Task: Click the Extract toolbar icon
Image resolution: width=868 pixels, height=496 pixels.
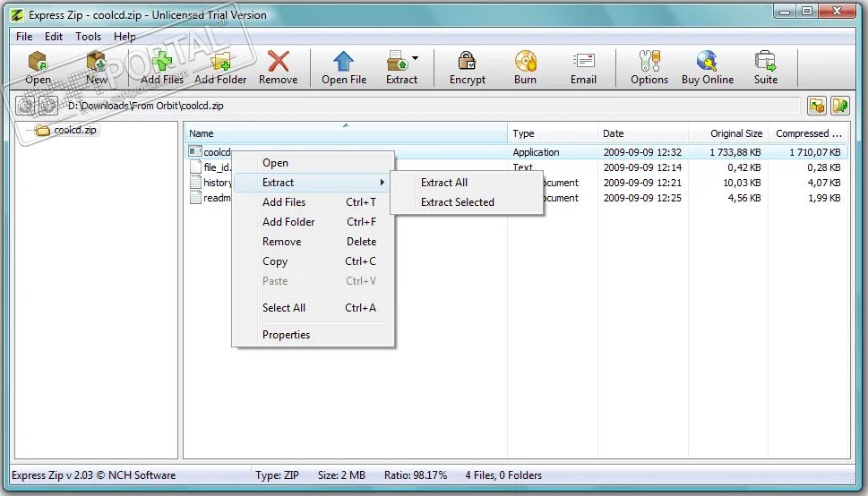Action: click(x=398, y=62)
